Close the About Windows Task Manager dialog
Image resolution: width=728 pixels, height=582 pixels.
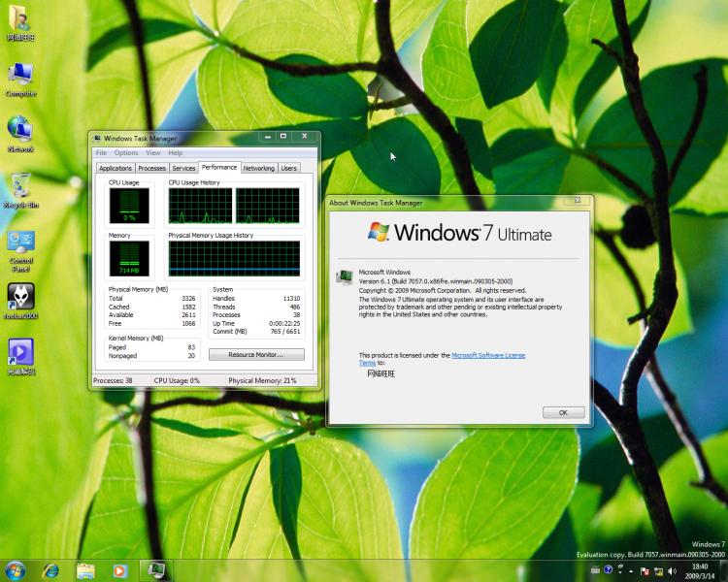pos(578,200)
